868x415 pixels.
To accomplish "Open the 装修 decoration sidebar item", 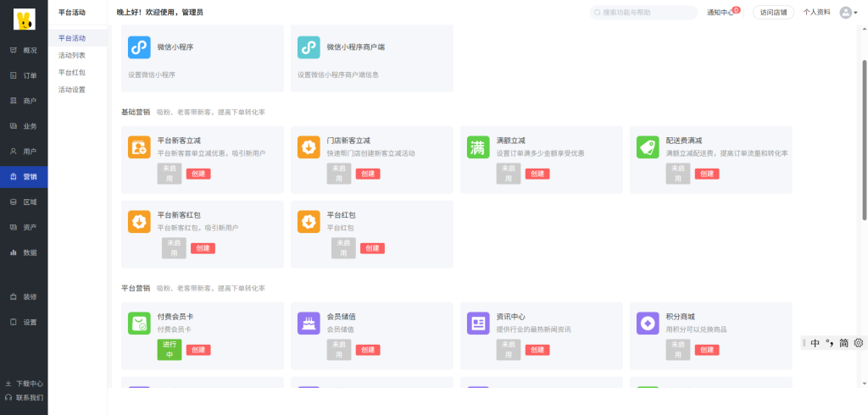I will coord(24,297).
